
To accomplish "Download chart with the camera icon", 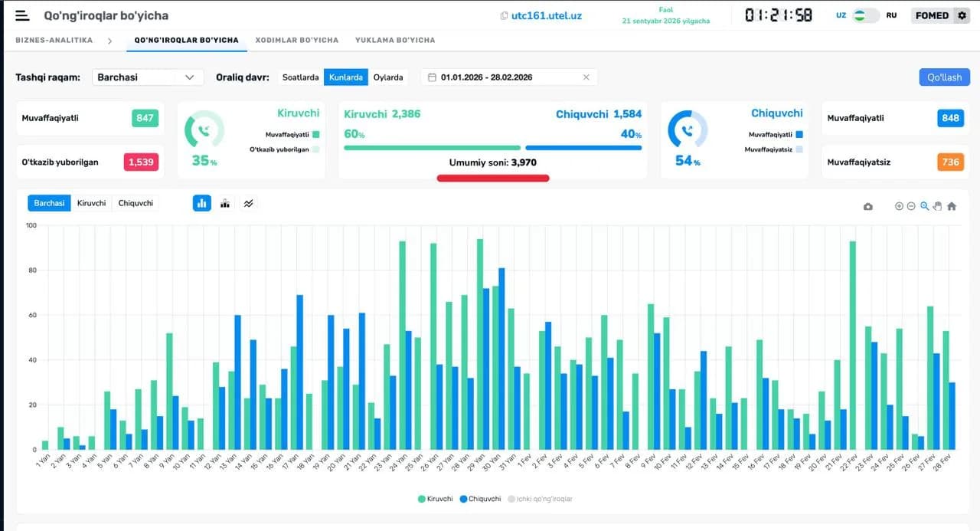I will coord(867,207).
